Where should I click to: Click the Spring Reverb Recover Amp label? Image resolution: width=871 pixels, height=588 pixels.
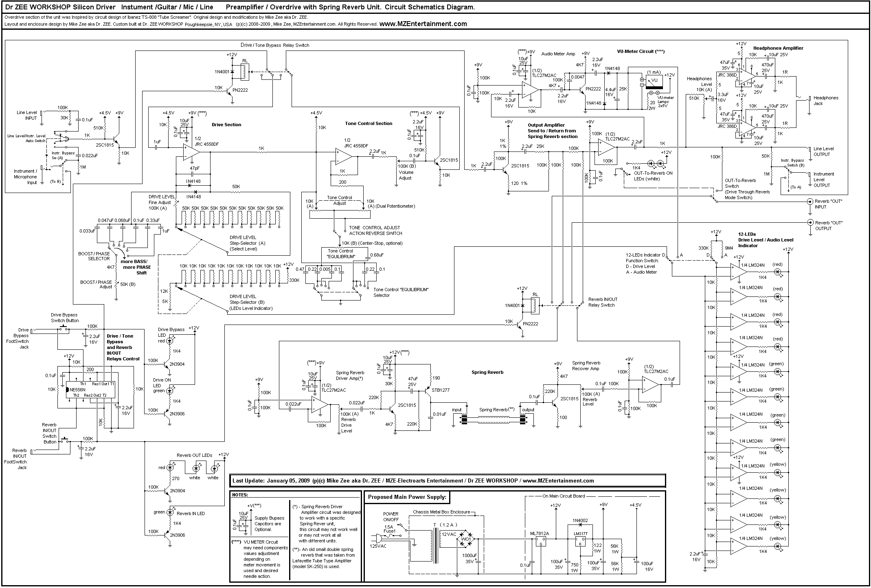pos(586,366)
